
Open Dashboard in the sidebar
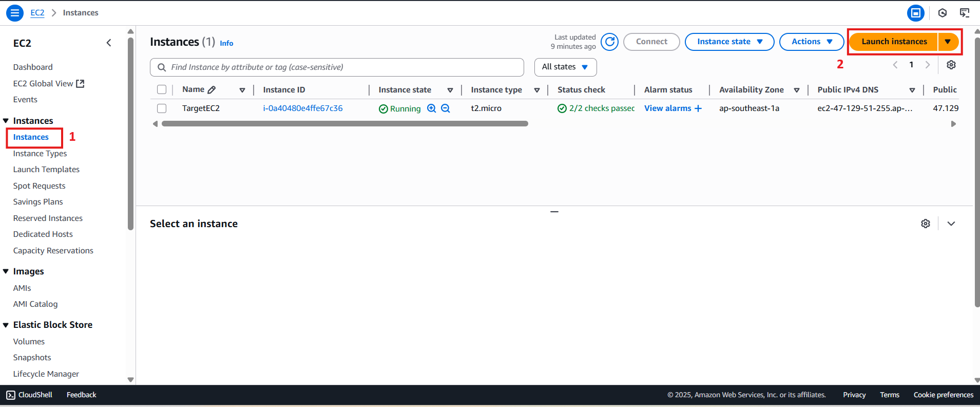point(33,67)
